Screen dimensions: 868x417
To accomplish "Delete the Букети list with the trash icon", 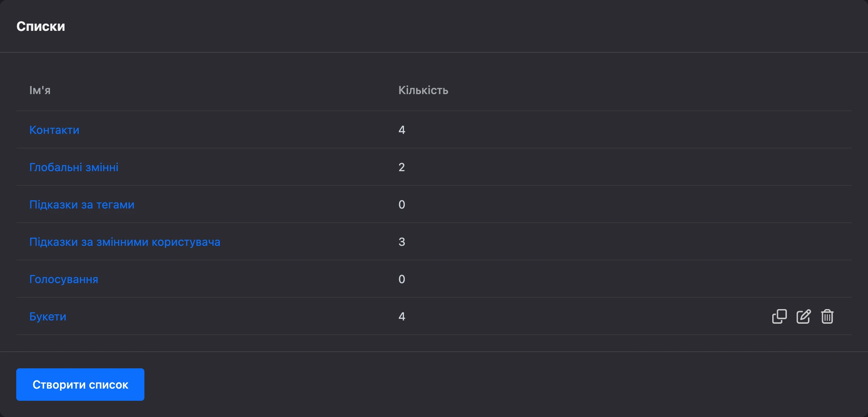I will [x=827, y=316].
